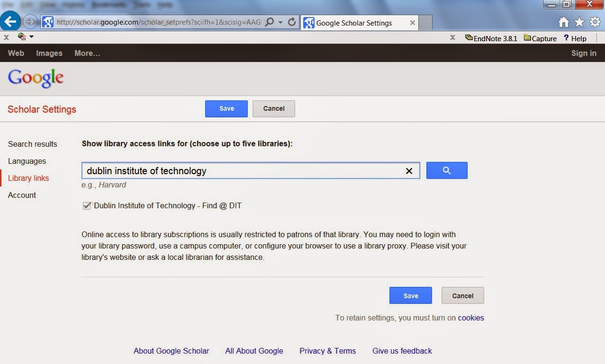This screenshot has width=605, height=364.
Task: Open the address bar dropdown arrow
Action: [x=280, y=22]
